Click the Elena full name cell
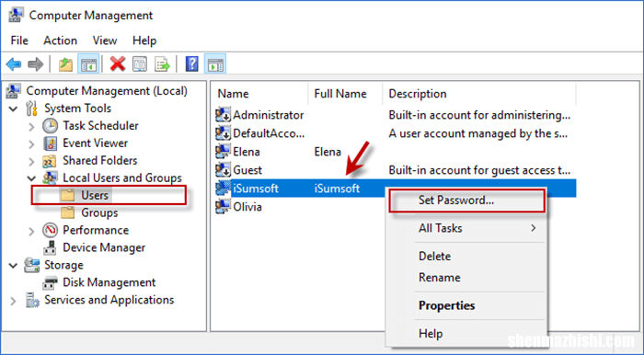 (328, 152)
